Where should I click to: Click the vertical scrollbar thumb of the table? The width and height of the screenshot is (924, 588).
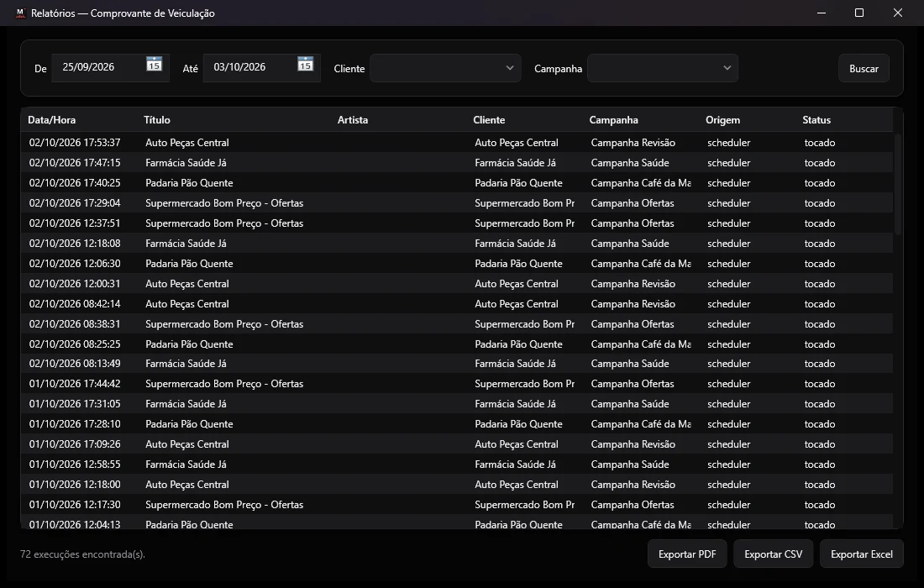click(898, 185)
